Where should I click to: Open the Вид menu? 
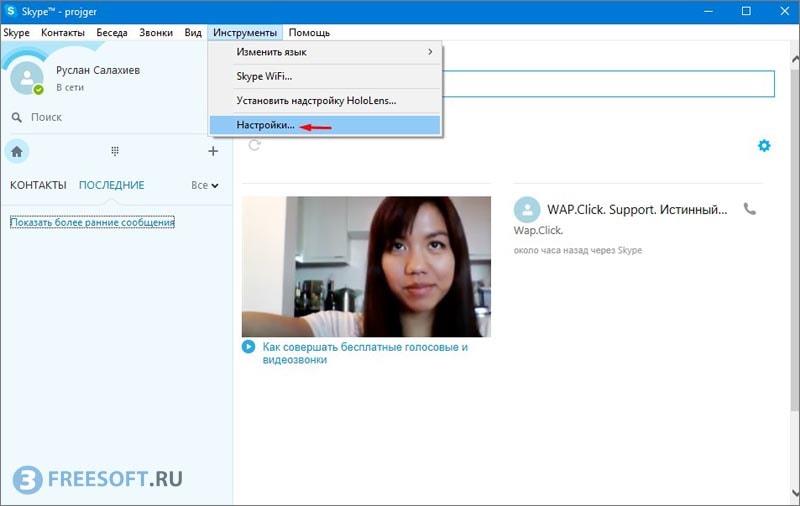(193, 33)
